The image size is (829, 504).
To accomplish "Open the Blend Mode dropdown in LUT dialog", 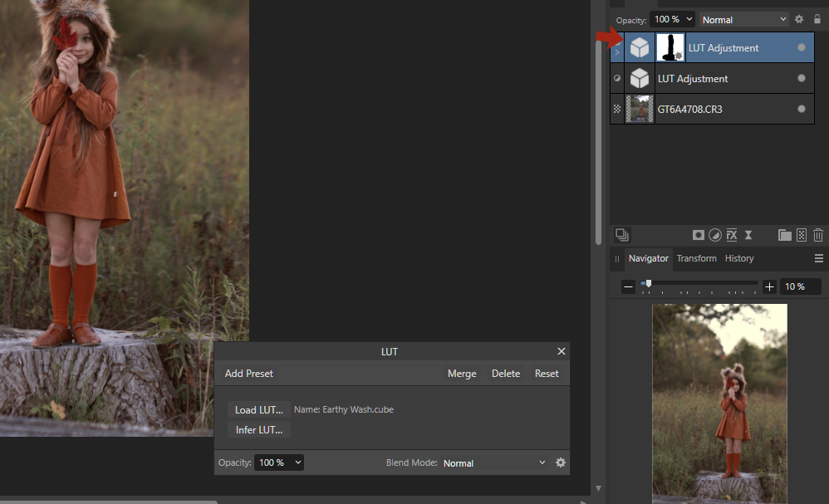I will coord(494,462).
